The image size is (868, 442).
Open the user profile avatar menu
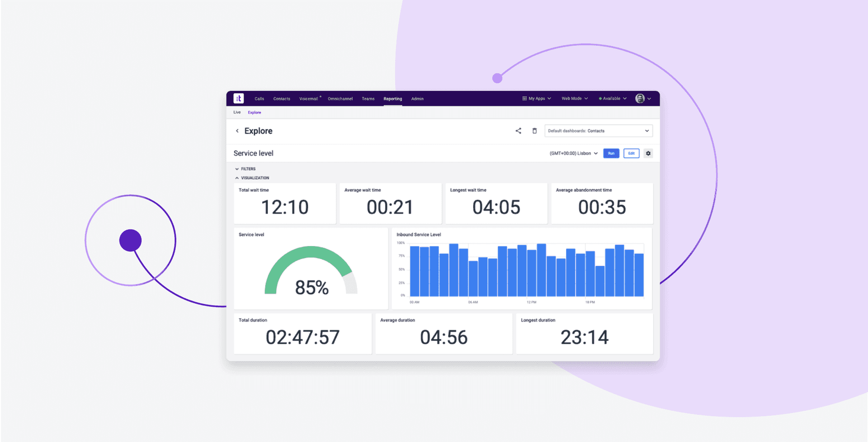(x=641, y=98)
